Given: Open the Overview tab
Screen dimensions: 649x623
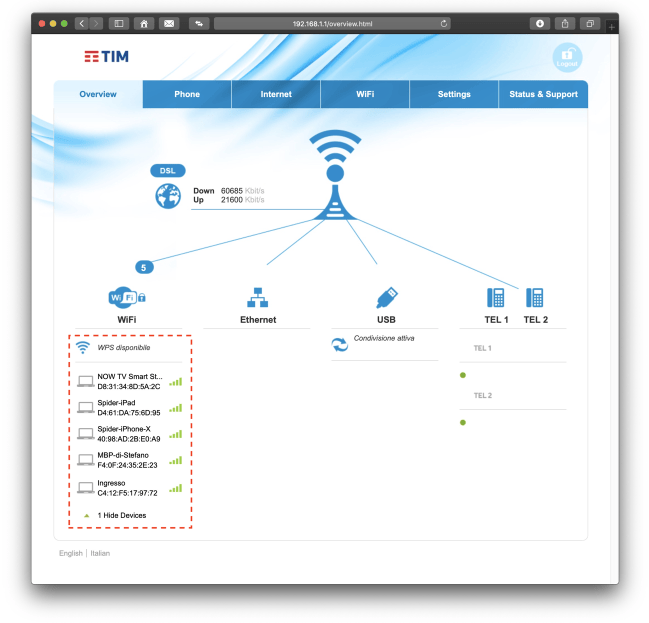Looking at the screenshot, I should click(98, 94).
